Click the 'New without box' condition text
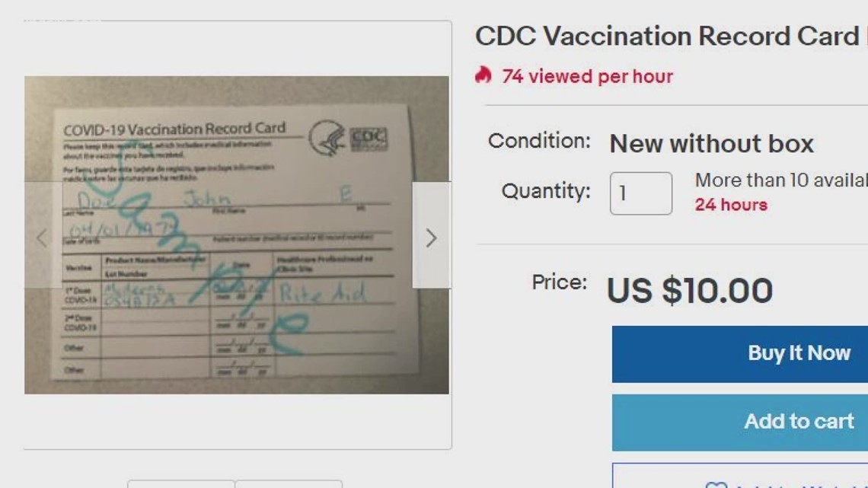The width and height of the screenshot is (868, 488). 712,142
